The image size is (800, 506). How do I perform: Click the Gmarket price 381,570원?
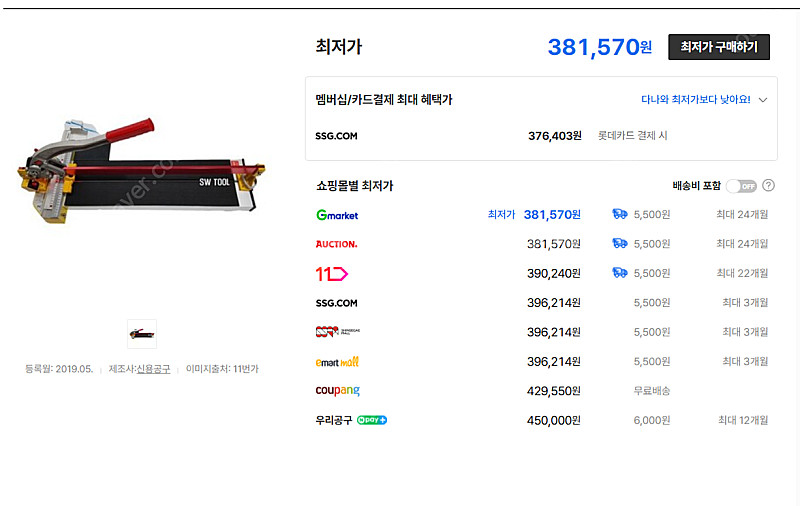pyautogui.click(x=552, y=215)
